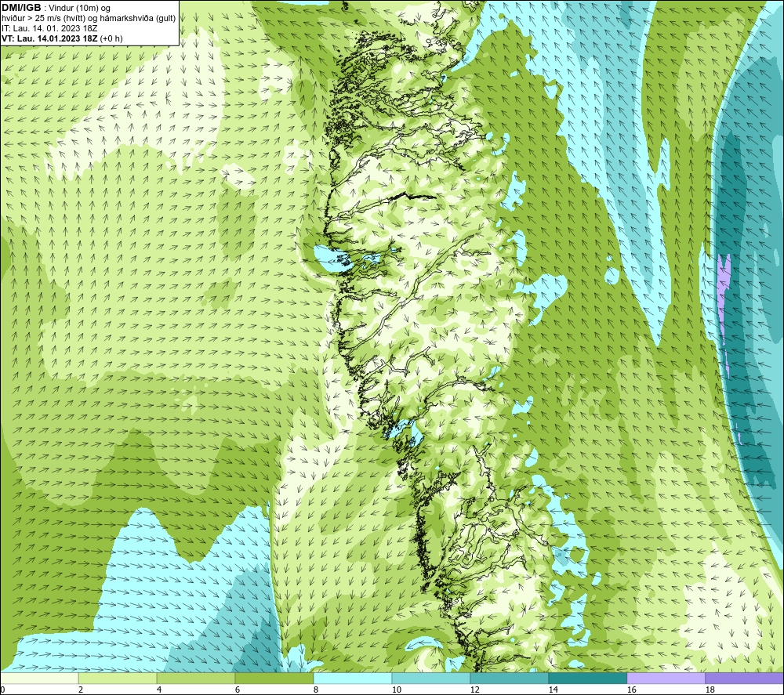The height and width of the screenshot is (695, 784).
Task: Click the teal 12–14 m/s legend swatch
Action: click(509, 678)
